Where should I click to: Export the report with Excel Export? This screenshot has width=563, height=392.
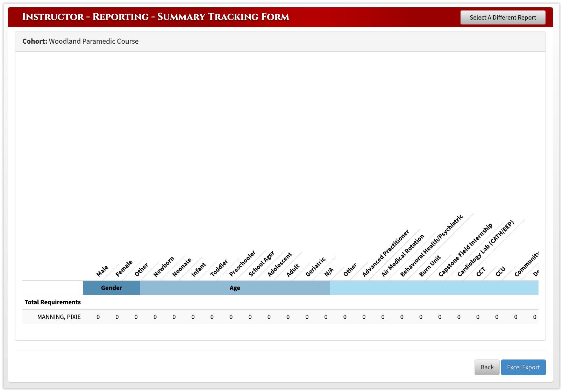pos(523,367)
